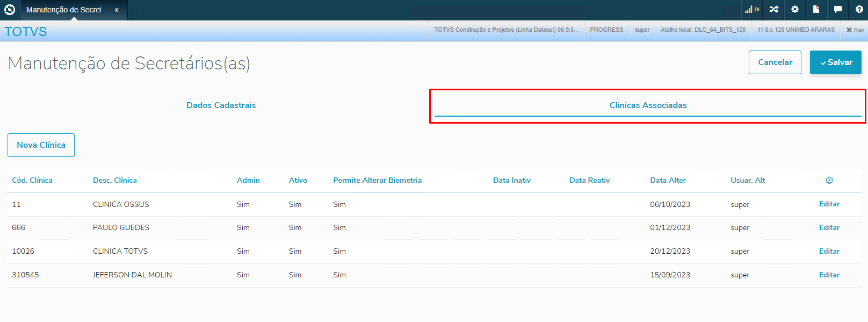Edit the PAULO GUEDES row

[x=829, y=228]
